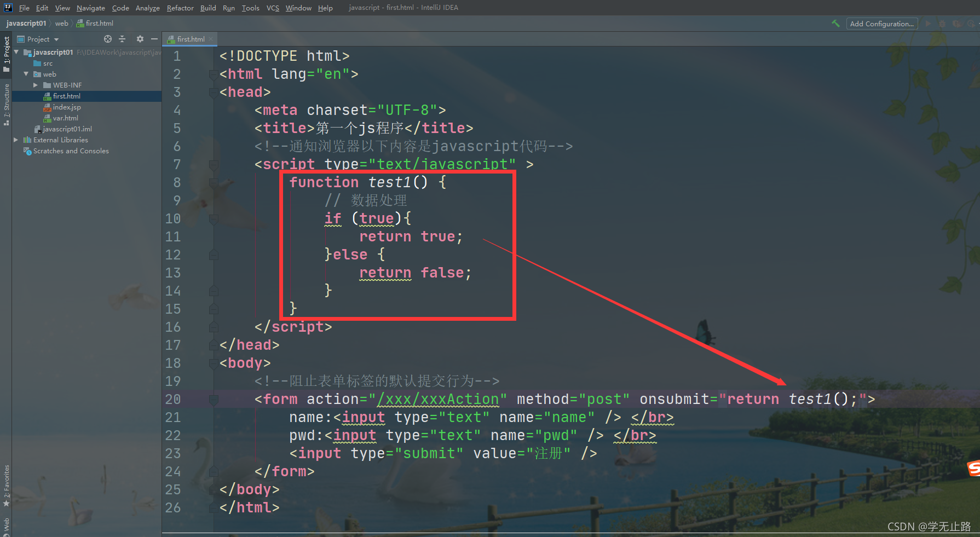
Task: Collapse the javascript01 project root node
Action: pyautogui.click(x=16, y=52)
